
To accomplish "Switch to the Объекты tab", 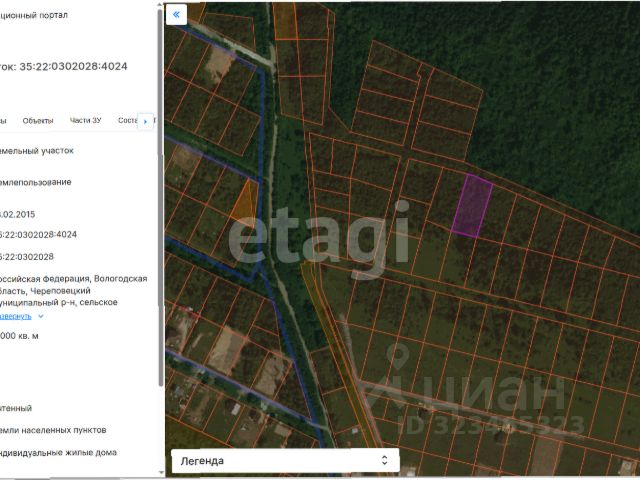I will click(x=38, y=120).
